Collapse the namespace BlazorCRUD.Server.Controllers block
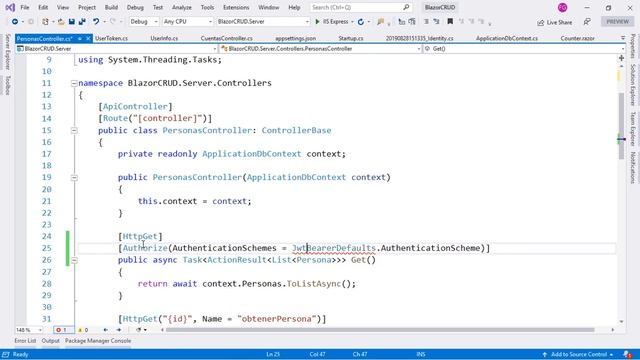This screenshot has width=640, height=360. tap(74, 83)
